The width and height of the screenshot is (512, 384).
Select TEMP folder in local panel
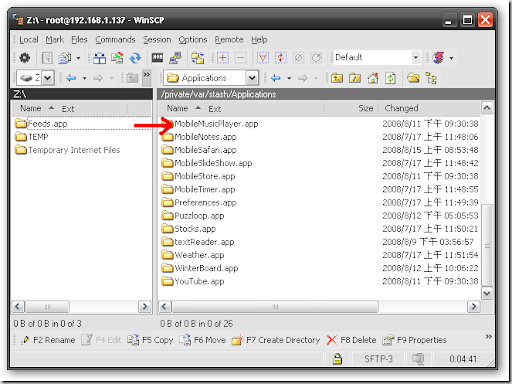pyautogui.click(x=32, y=137)
